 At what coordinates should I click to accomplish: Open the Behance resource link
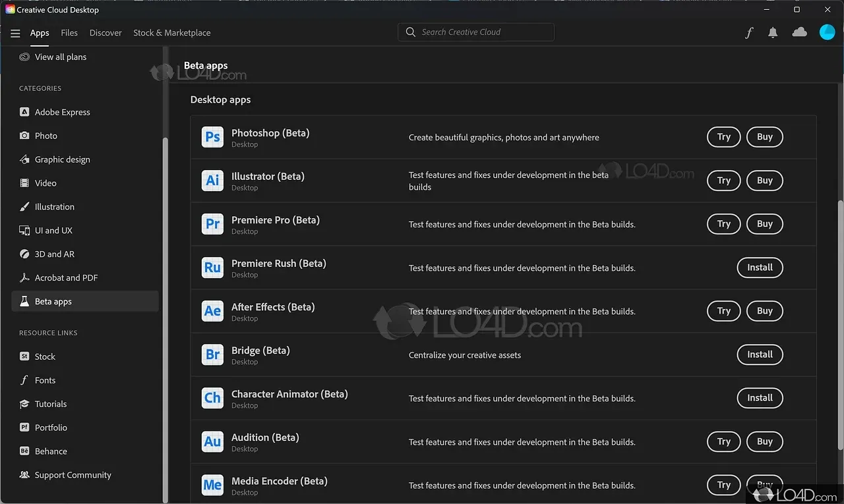[x=85, y=451]
